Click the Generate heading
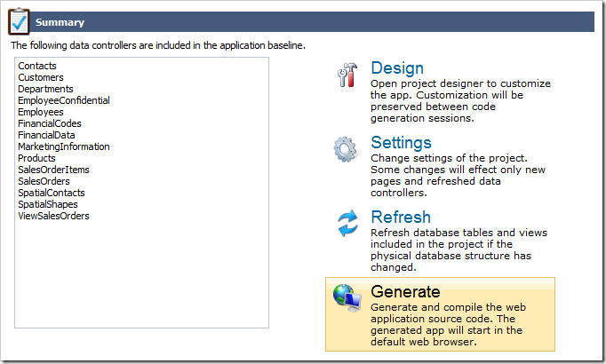606x364 pixels. coord(405,291)
